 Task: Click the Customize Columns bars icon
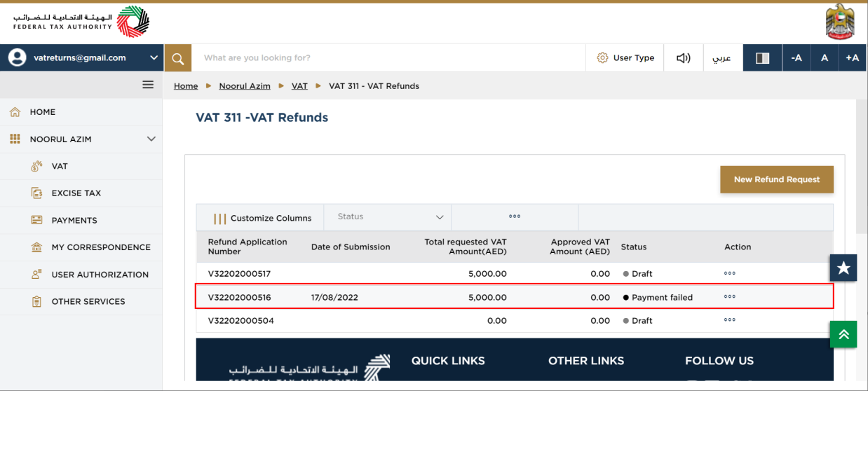pyautogui.click(x=219, y=219)
